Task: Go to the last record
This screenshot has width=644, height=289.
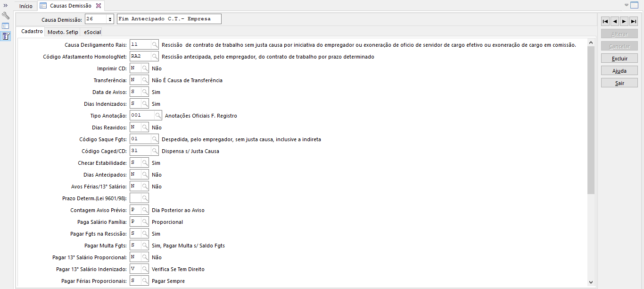Action: pos(633,21)
